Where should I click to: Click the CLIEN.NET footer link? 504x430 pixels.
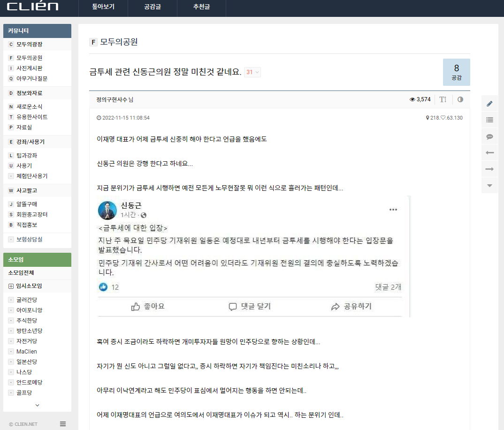point(23,424)
